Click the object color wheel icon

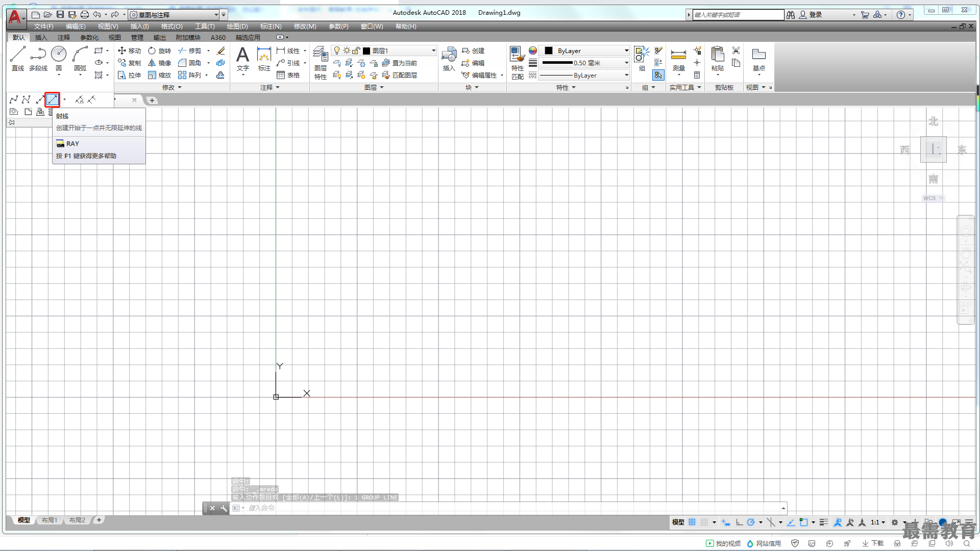tap(533, 51)
